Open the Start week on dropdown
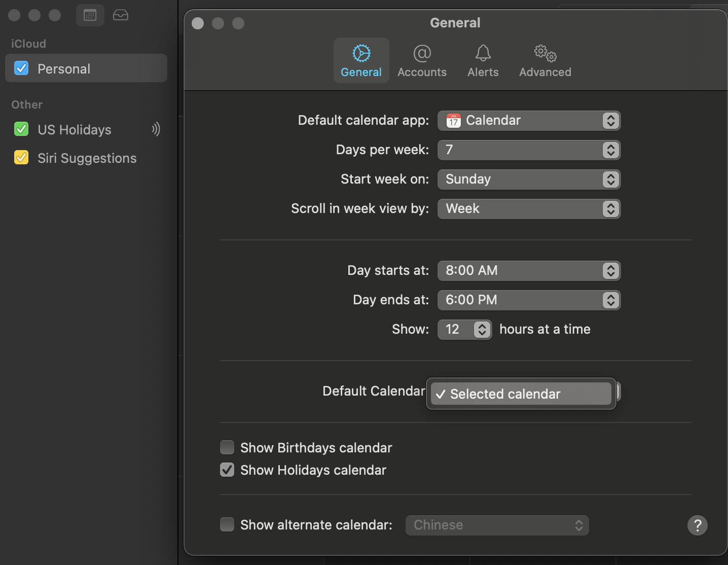 529,180
